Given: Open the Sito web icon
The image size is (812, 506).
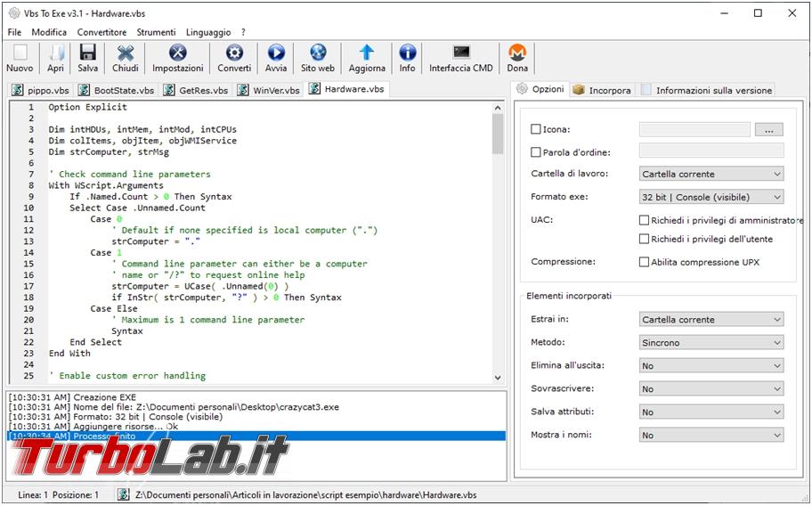Looking at the screenshot, I should [x=318, y=53].
